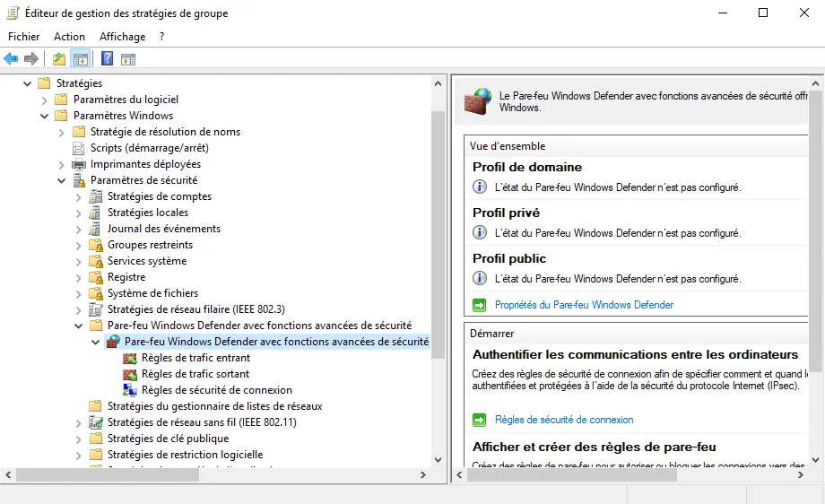
Task: Toggle the Show/Hide action pane toolbar icon
Action: [128, 59]
